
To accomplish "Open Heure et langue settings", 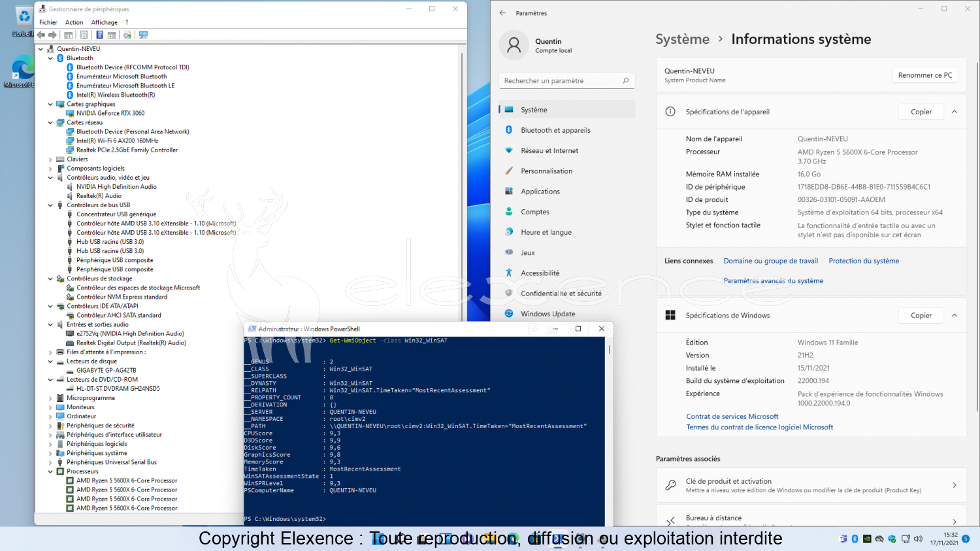I will (x=566, y=232).
